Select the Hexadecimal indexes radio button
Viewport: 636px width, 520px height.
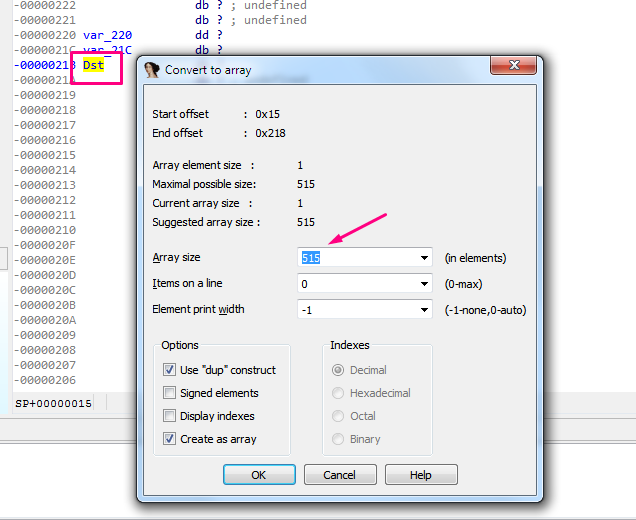338,393
